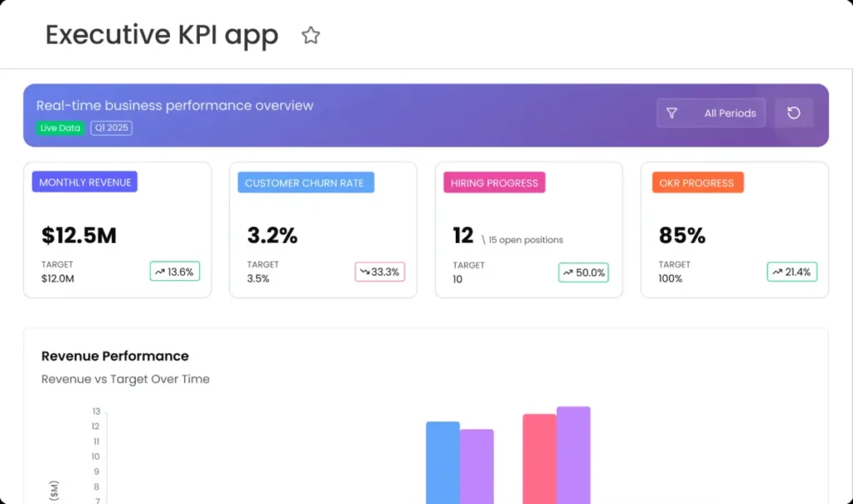Select the Hiring Progress label
The width and height of the screenshot is (853, 504).
point(494,182)
